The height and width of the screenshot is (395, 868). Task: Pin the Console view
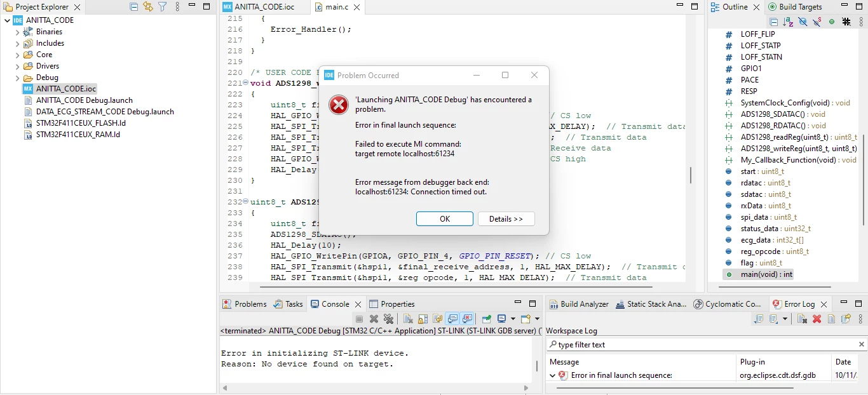[x=486, y=319]
